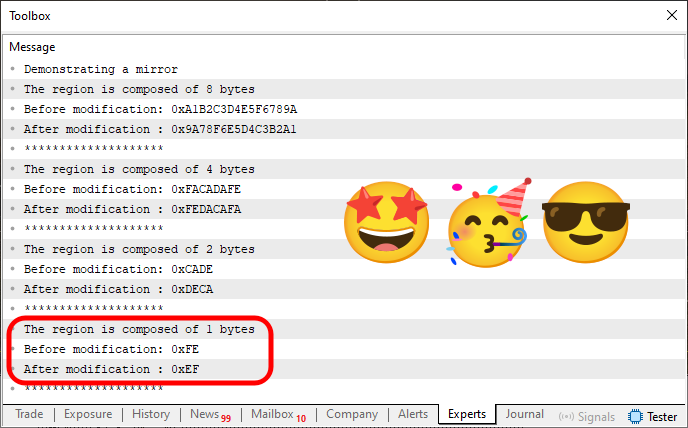Select row 'Before modification: 0xA1B2C3D4E5F6789A'
688x428 pixels.
click(344, 109)
